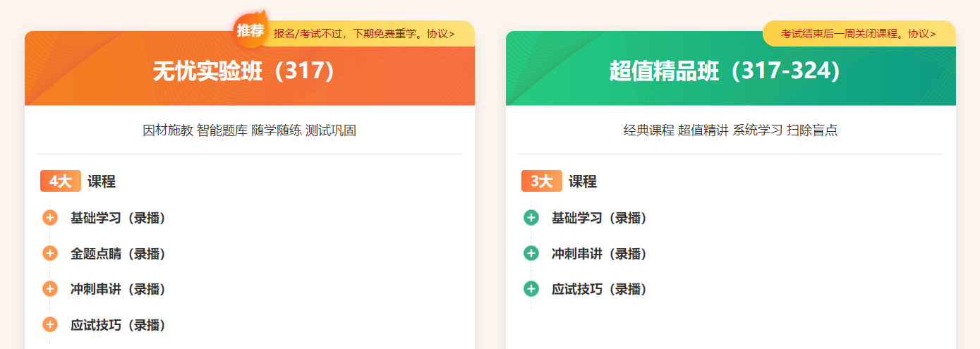Select the 无忧实验班（317） header
Viewport: 980px width, 349px height.
243,71
